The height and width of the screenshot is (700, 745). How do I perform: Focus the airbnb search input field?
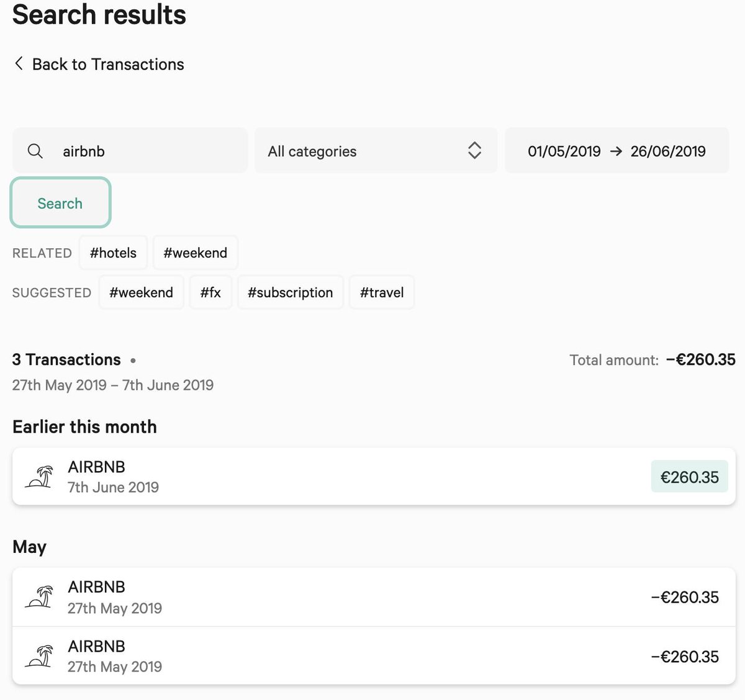pos(130,151)
